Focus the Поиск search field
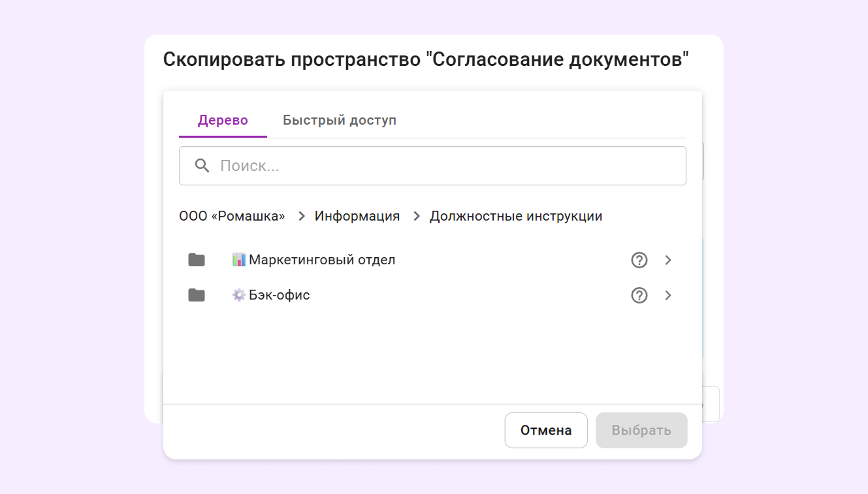Screen dimensions: 868x494 click(x=432, y=166)
